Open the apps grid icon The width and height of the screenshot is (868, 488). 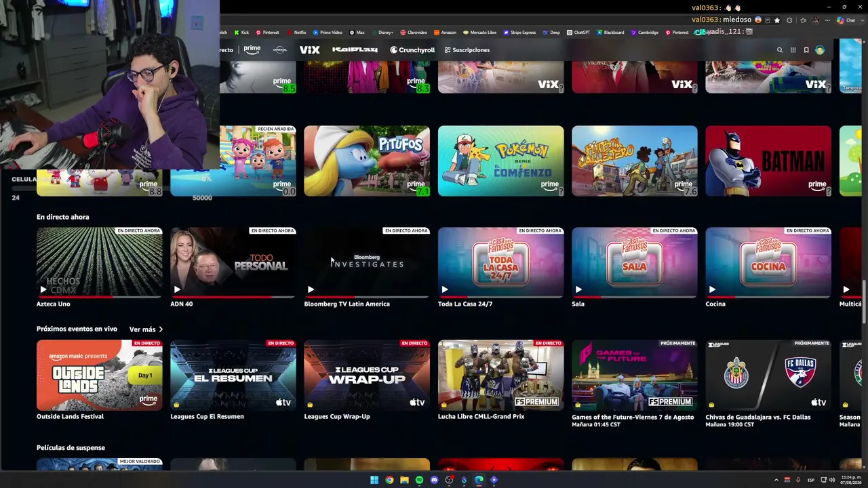(x=793, y=50)
